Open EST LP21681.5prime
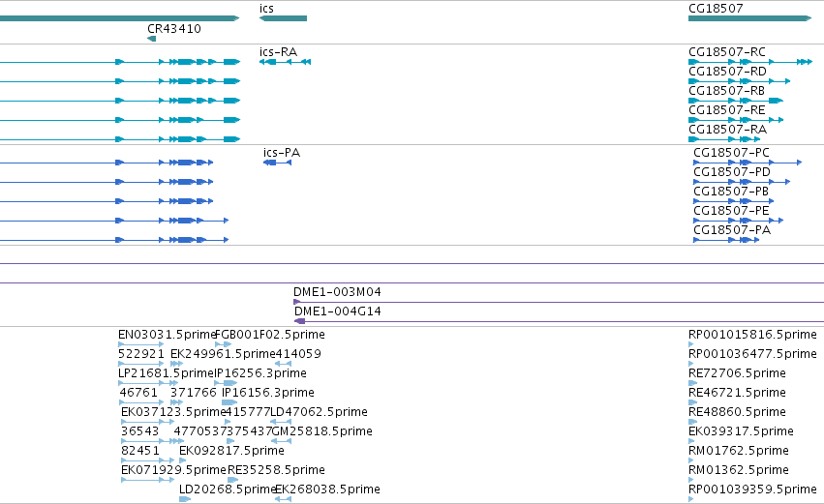Screen dimensions: 824x504 [167, 373]
